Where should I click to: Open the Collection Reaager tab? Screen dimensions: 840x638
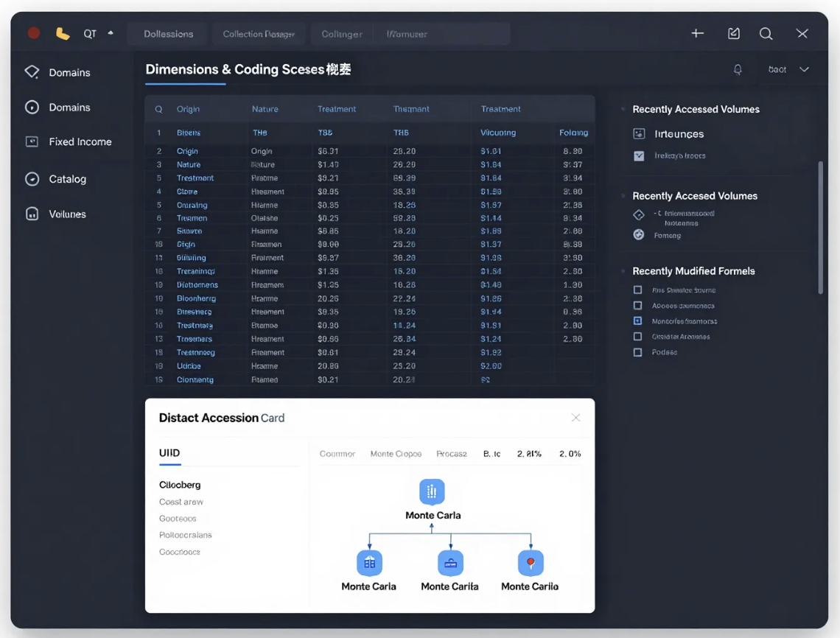pyautogui.click(x=259, y=34)
